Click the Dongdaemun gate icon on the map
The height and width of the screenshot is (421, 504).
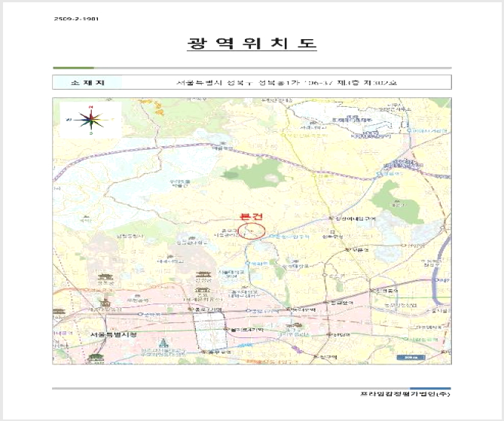(x=298, y=325)
